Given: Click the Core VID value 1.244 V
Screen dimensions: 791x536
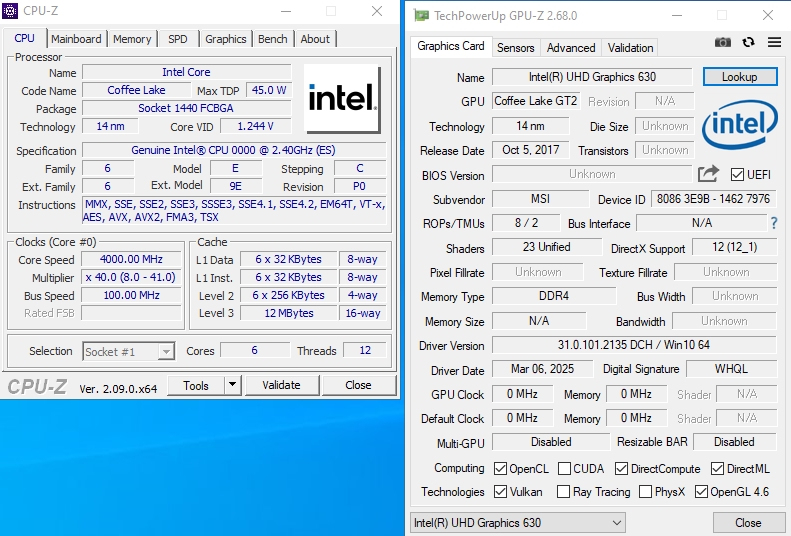Looking at the screenshot, I should (x=256, y=126).
